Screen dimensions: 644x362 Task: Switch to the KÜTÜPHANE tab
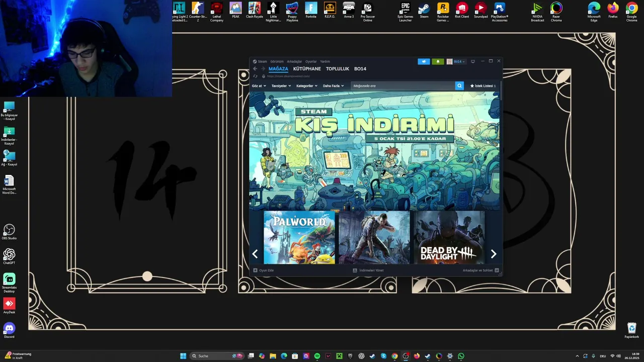tap(307, 69)
